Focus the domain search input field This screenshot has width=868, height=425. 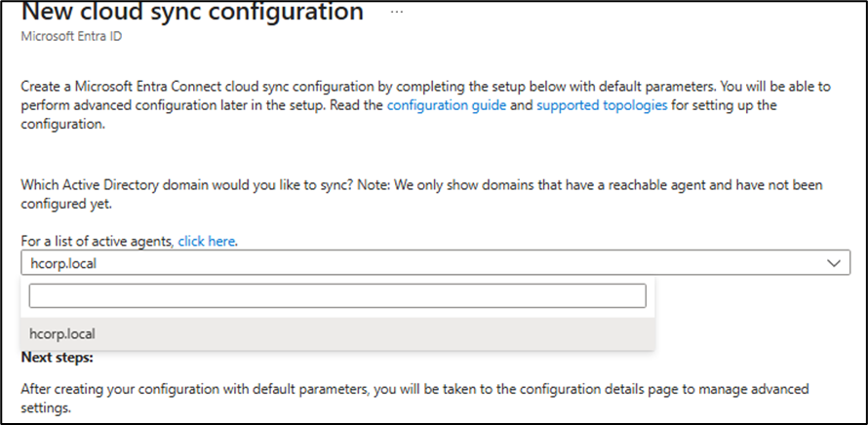[x=337, y=295]
